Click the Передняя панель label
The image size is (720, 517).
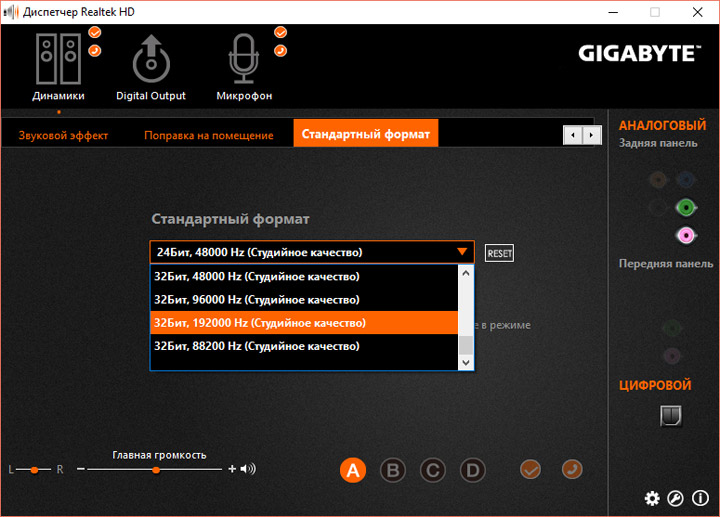click(x=666, y=264)
